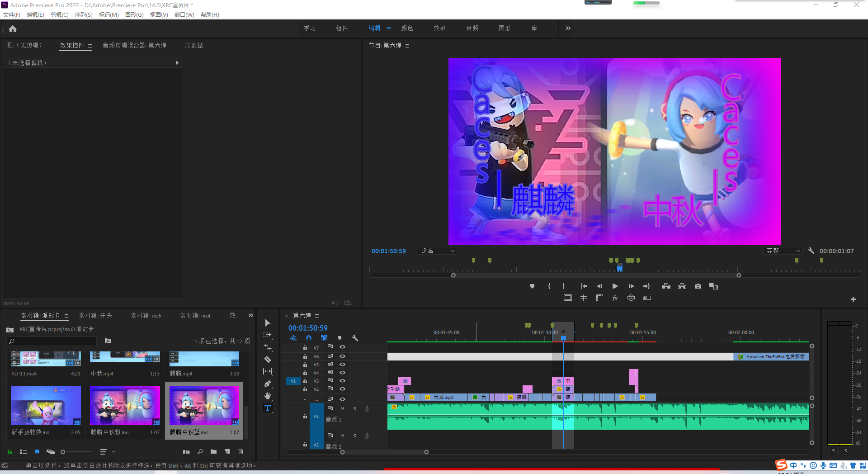868x474 pixels.
Task: Hide track V6 with eye icon
Action: point(342,355)
